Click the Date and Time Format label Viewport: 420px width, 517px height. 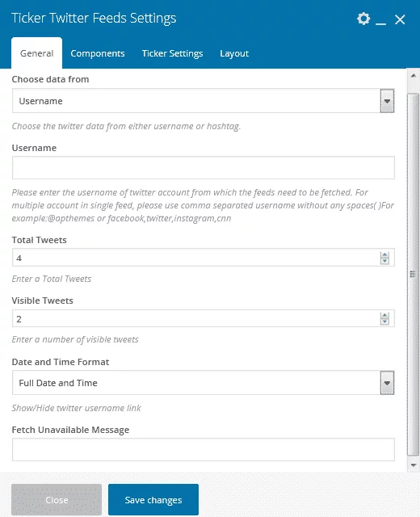61,362
